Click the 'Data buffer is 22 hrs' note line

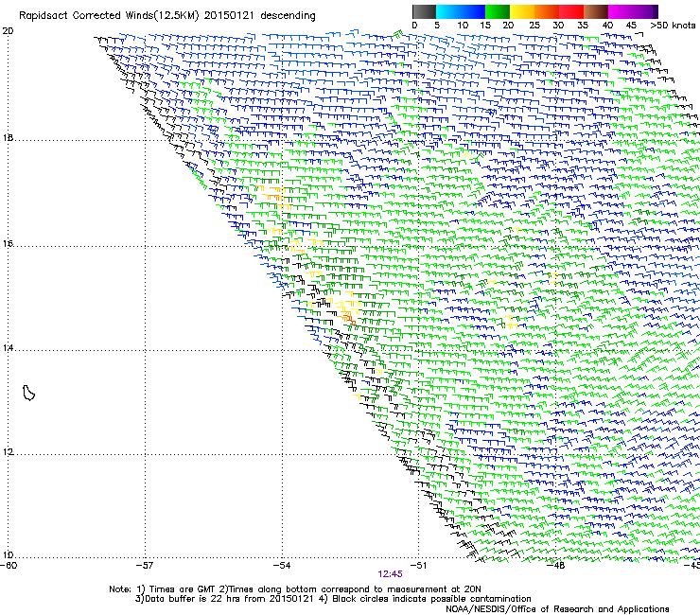(333, 599)
